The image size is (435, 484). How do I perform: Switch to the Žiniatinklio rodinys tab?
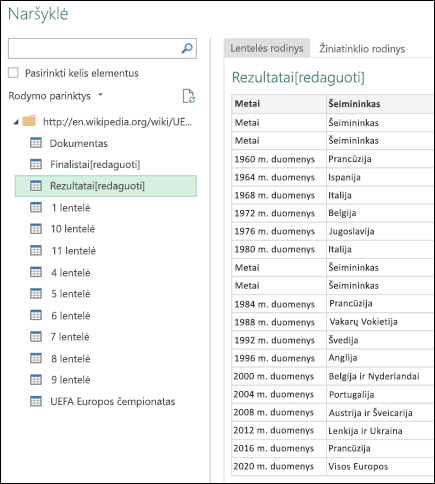362,49
